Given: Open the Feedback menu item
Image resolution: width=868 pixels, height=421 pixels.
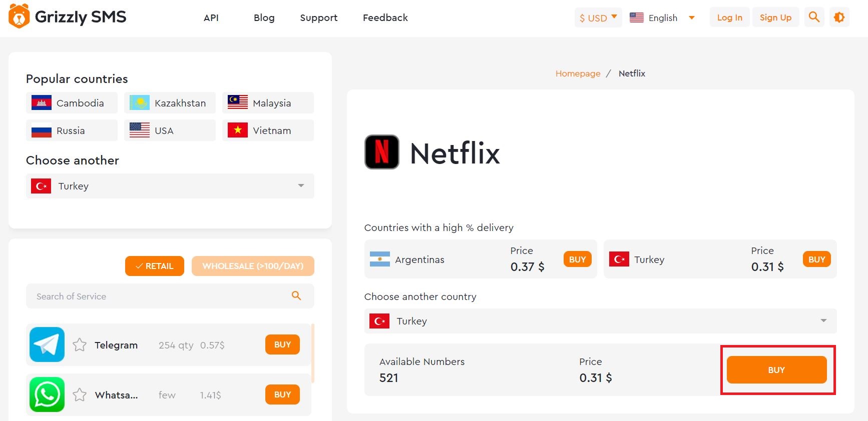Looking at the screenshot, I should point(385,17).
